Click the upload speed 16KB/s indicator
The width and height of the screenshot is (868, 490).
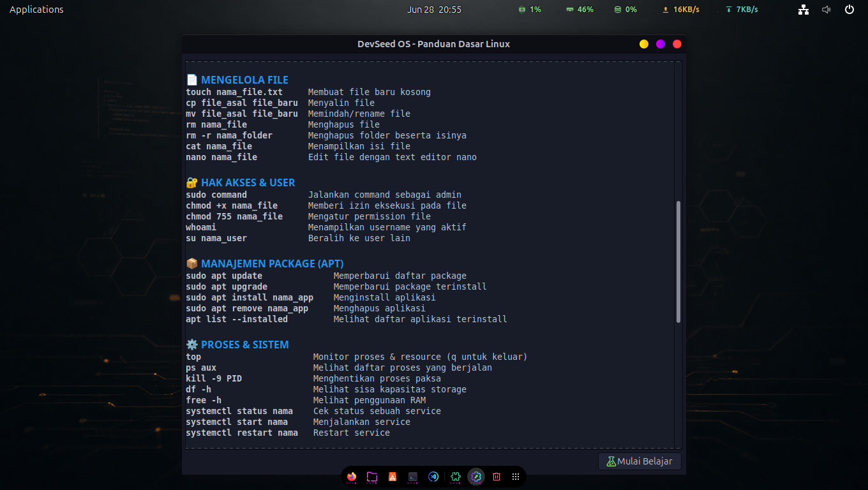click(681, 10)
